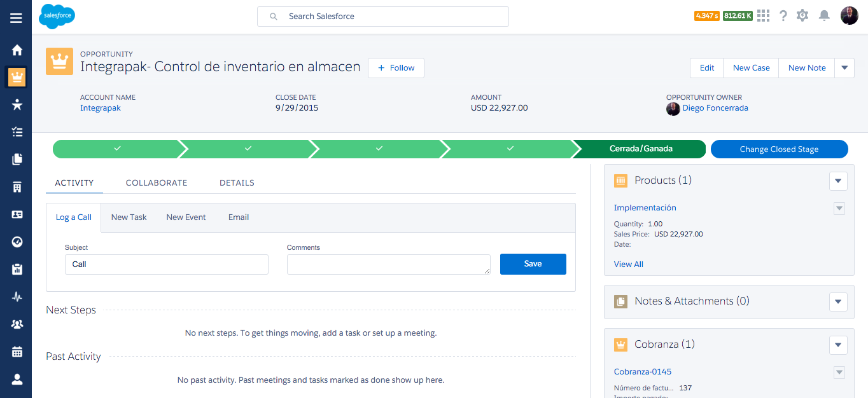This screenshot has height=398, width=868.
Task: Open the user profile avatar in the header
Action: (850, 15)
